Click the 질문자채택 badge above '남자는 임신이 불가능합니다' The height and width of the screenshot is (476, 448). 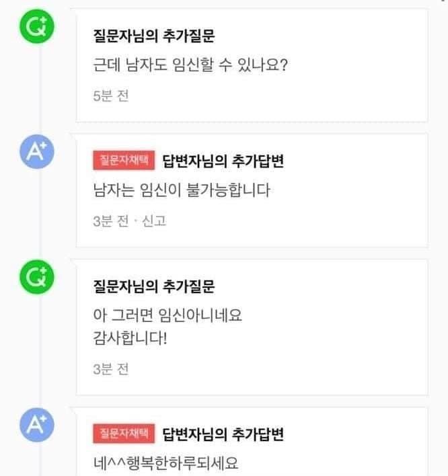124,160
